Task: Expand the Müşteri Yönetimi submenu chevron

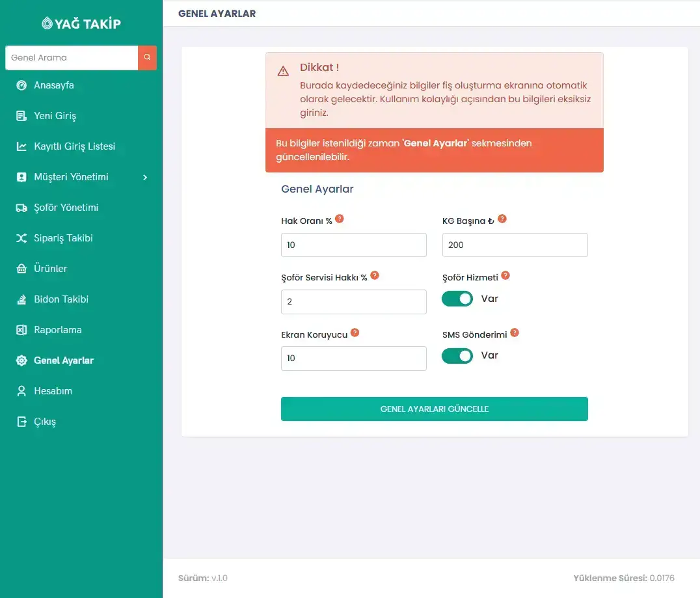Action: coord(145,177)
